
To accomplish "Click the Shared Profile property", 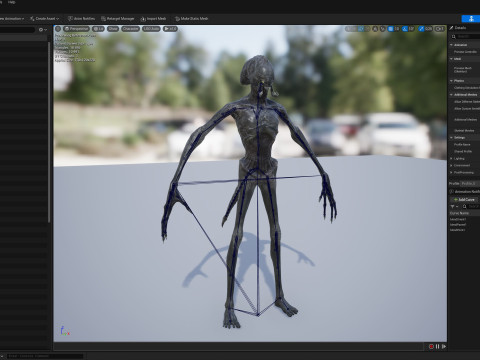I will coord(463,151).
